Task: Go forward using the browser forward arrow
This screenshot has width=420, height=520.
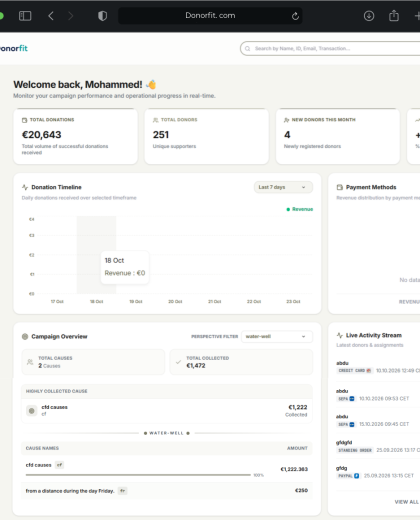Action: [70, 16]
